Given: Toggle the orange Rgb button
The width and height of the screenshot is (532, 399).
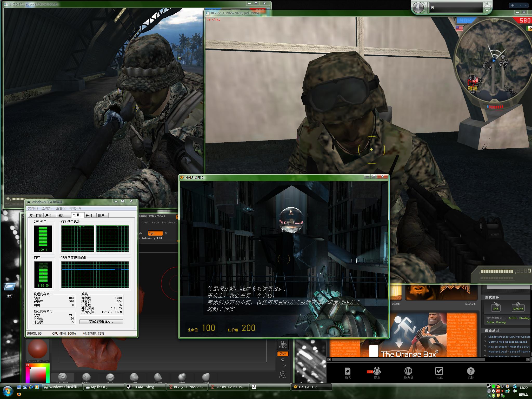Looking at the screenshot, I should (x=155, y=233).
